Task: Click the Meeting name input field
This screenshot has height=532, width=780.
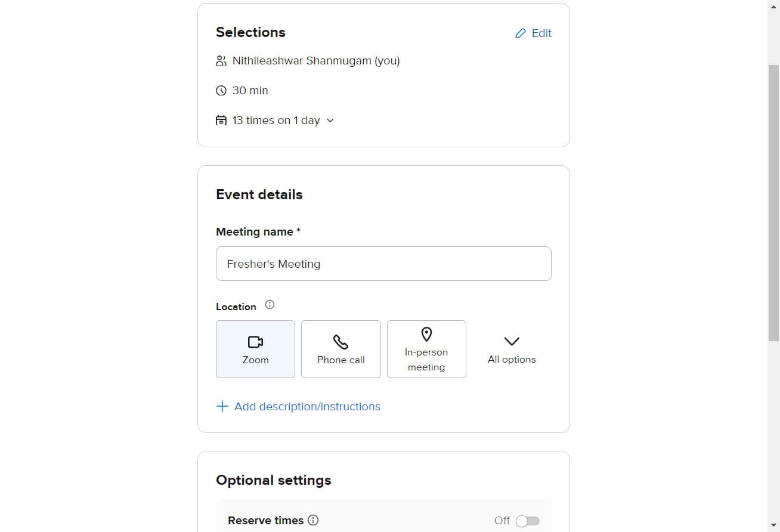Action: (x=383, y=264)
